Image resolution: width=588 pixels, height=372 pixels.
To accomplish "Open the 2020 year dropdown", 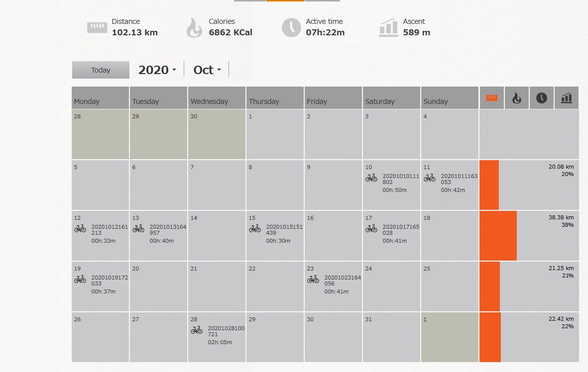I will (157, 70).
